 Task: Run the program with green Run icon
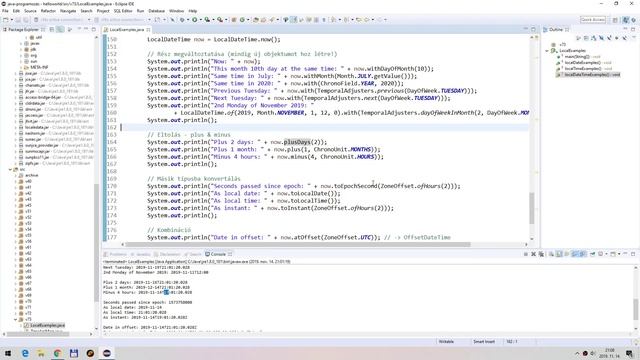click(195, 20)
